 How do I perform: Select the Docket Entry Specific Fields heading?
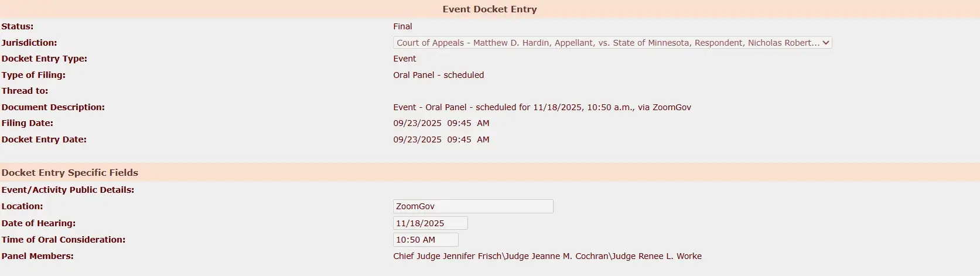point(70,173)
